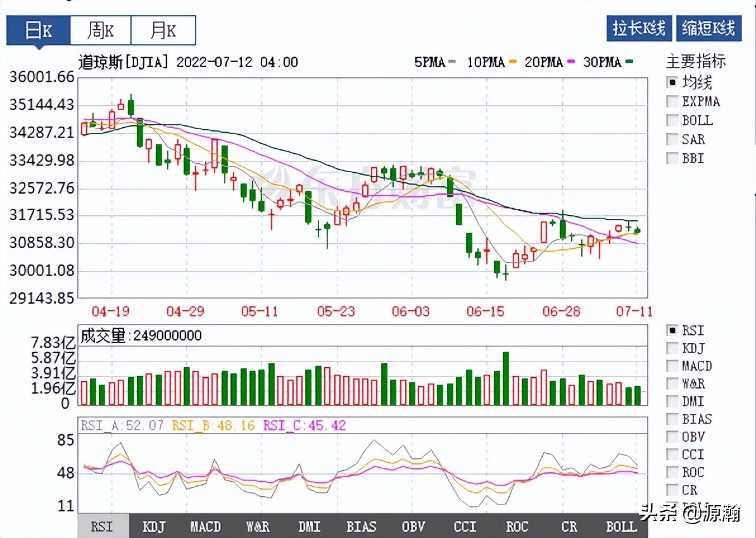This screenshot has width=756, height=538.
Task: Click the RSI_C:45.42 value
Action: click(304, 425)
